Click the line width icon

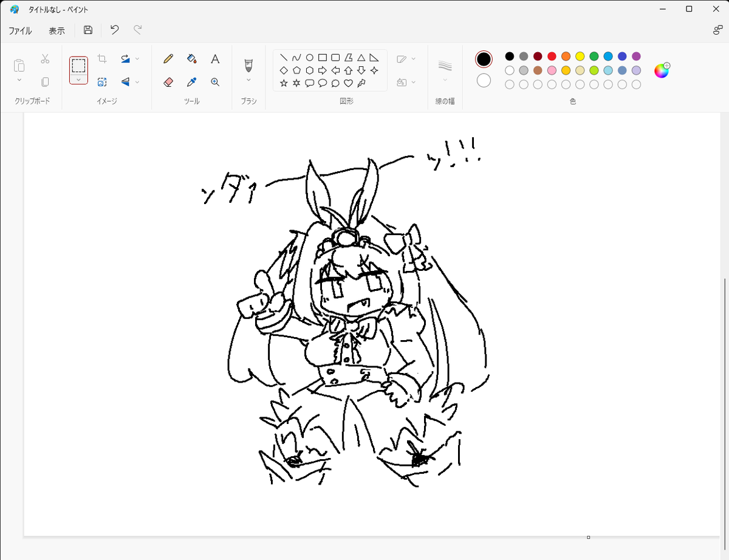[x=445, y=64]
